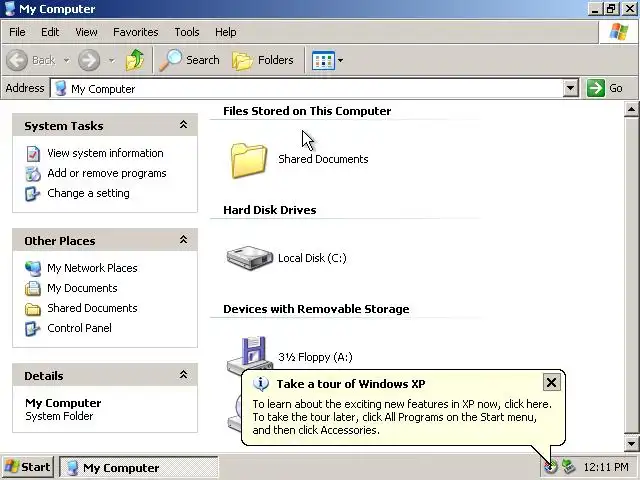This screenshot has width=640, height=480.
Task: Click View system information link
Action: coord(105,153)
